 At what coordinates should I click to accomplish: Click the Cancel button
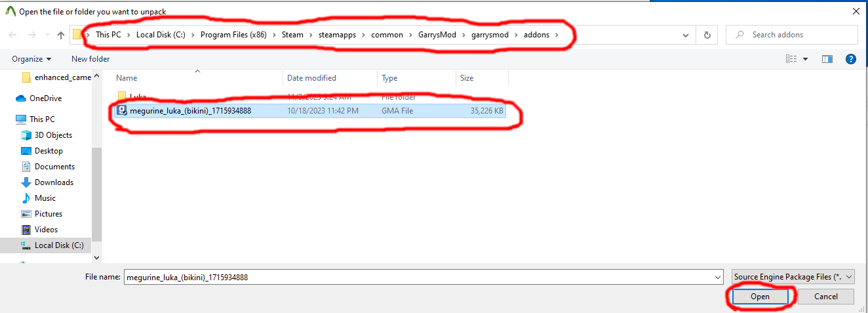pos(825,297)
